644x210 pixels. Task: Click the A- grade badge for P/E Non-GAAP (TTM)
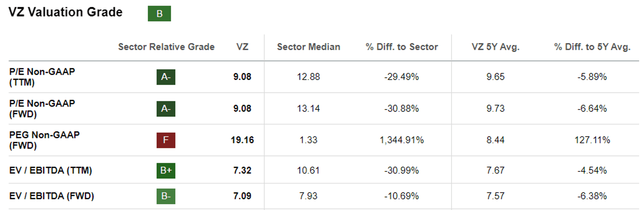click(x=166, y=77)
